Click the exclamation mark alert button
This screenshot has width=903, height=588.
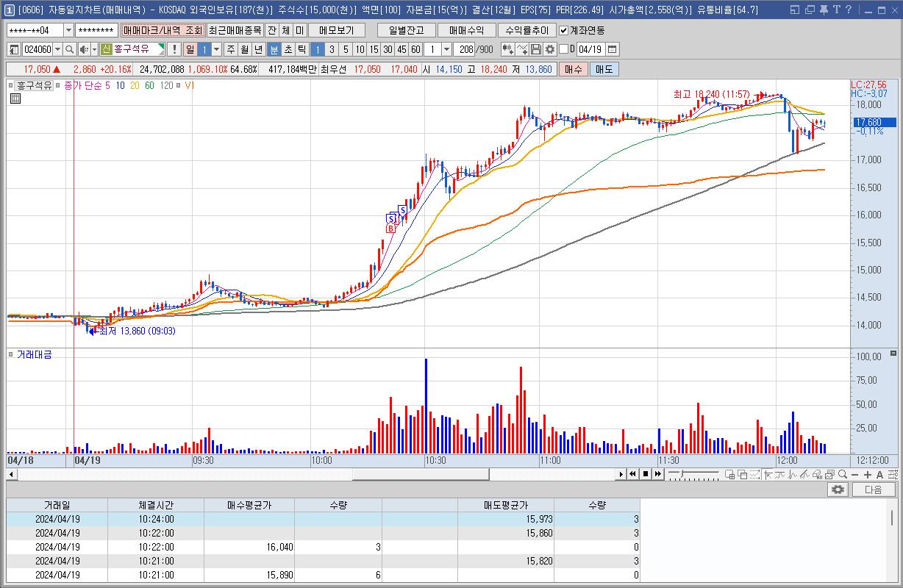pyautogui.click(x=174, y=49)
